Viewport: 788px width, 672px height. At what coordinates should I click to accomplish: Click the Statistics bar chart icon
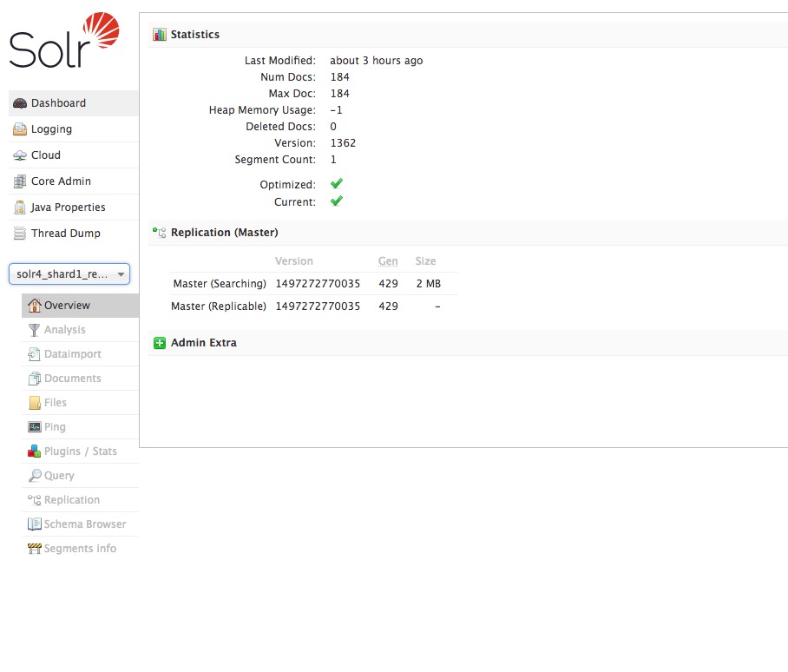click(160, 34)
